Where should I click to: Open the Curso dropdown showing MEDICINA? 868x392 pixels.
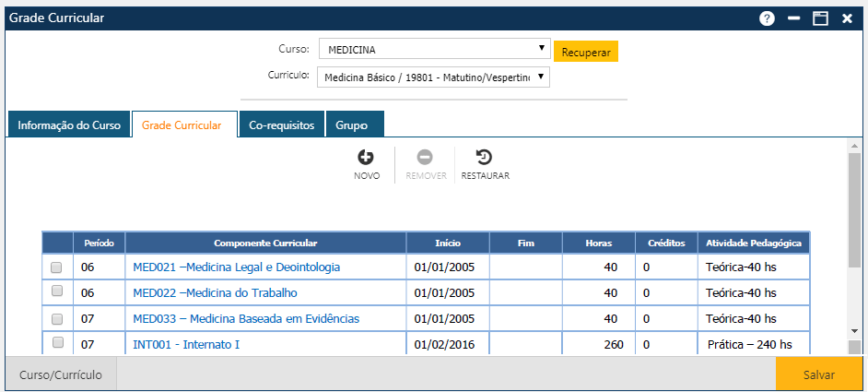(434, 49)
